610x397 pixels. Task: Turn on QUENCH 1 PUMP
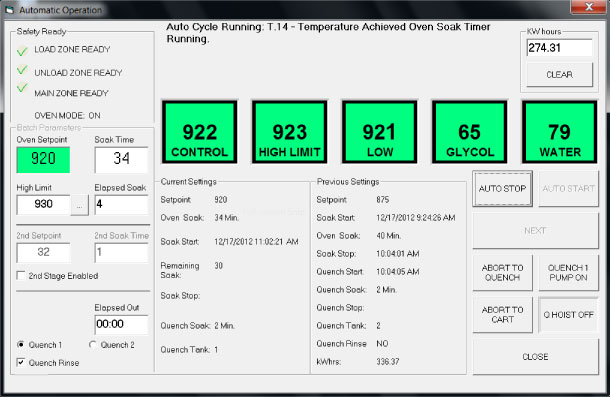tap(568, 272)
